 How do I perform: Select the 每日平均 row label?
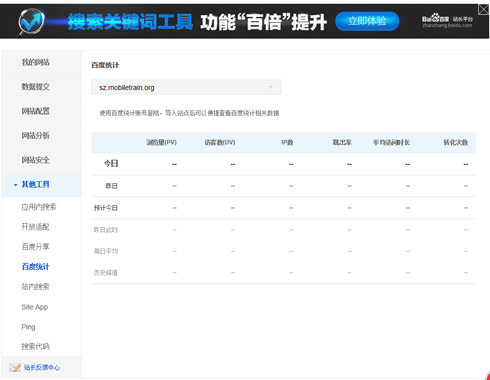[106, 251]
